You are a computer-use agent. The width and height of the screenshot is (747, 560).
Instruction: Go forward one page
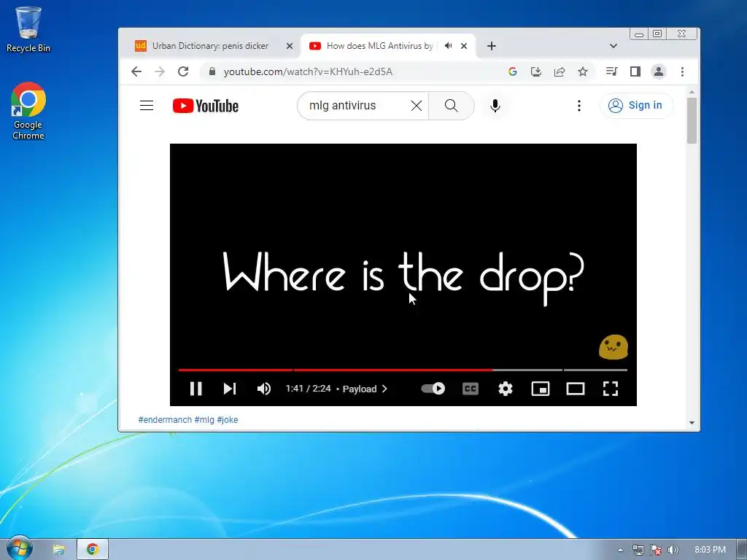tap(160, 71)
